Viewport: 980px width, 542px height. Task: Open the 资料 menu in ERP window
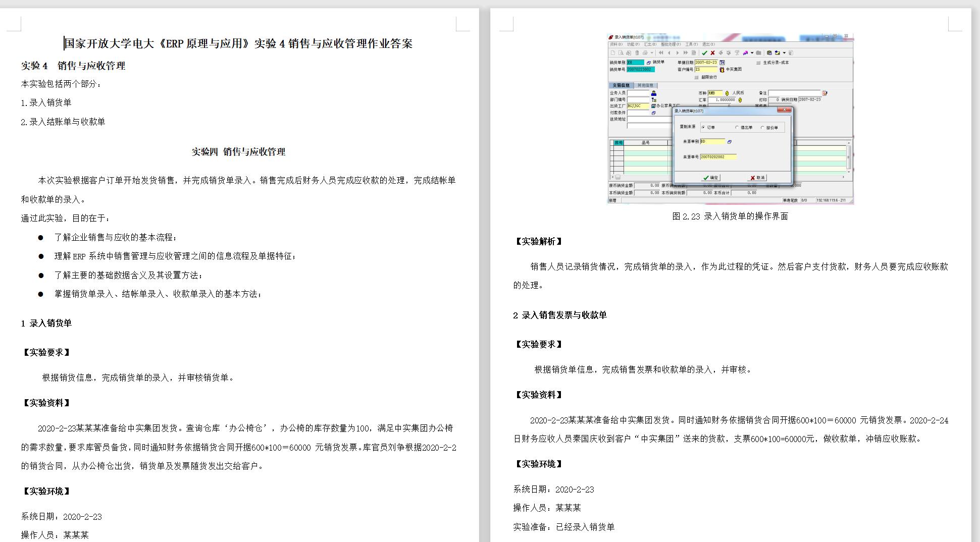click(616, 44)
